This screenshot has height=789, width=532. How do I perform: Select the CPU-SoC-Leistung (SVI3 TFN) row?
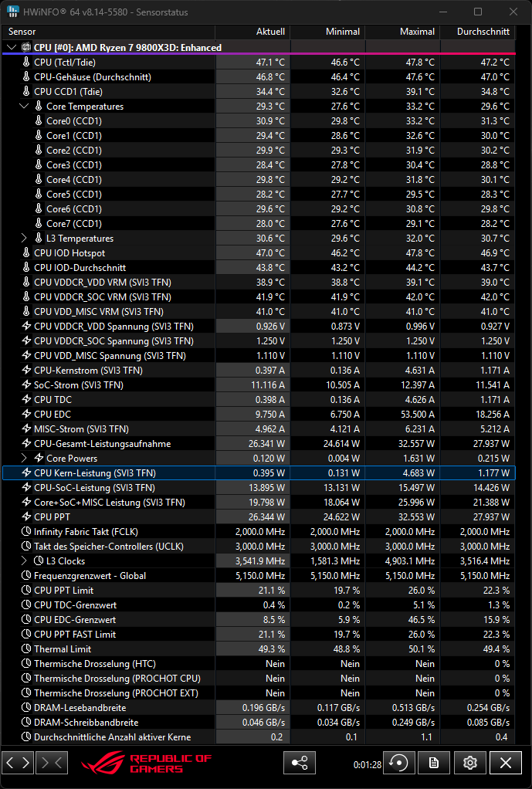pos(259,487)
